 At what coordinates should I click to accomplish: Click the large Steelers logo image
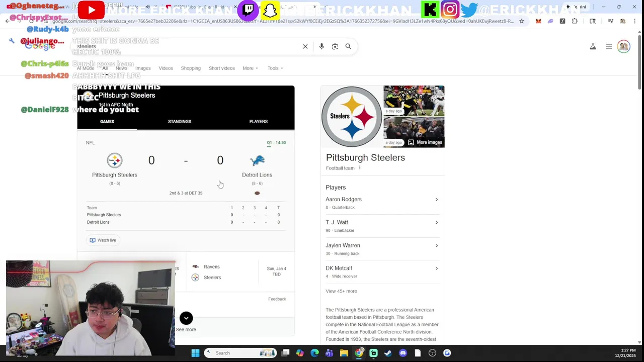pyautogui.click(x=352, y=117)
